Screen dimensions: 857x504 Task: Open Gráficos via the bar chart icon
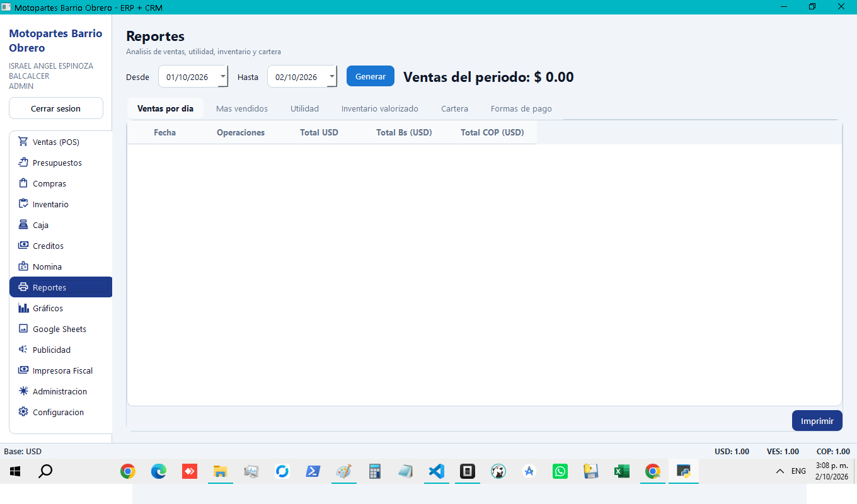(x=23, y=308)
